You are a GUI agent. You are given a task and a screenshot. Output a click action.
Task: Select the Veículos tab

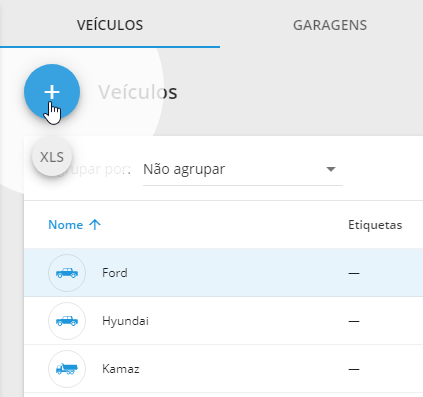click(110, 25)
